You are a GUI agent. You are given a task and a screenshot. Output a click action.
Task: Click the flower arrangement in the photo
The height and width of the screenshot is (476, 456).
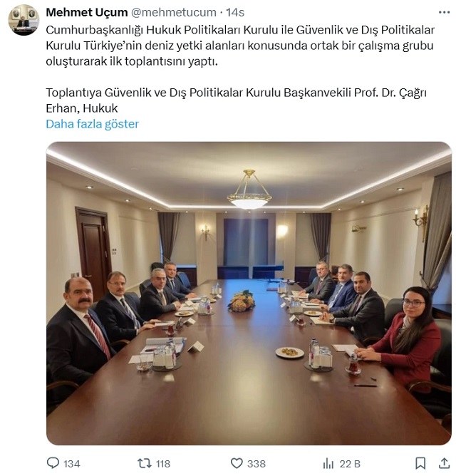pos(242,301)
